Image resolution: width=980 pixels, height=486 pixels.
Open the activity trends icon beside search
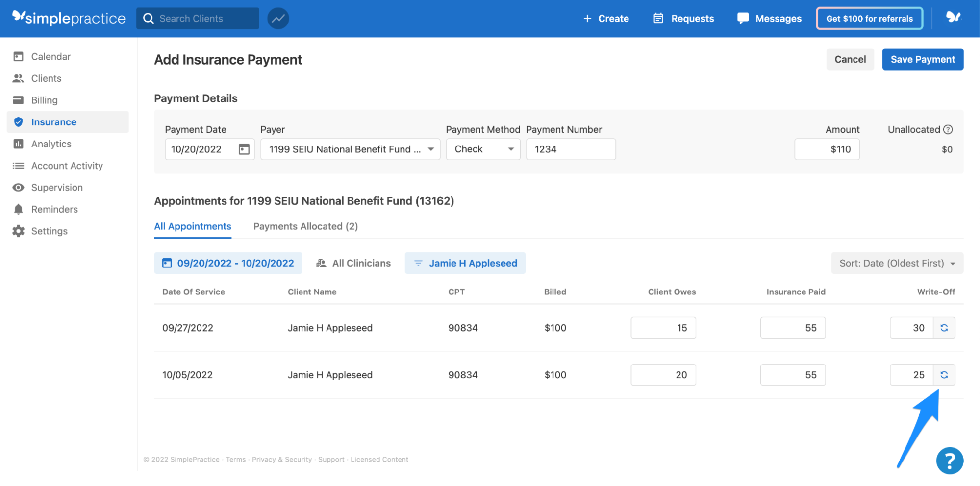[x=277, y=18]
